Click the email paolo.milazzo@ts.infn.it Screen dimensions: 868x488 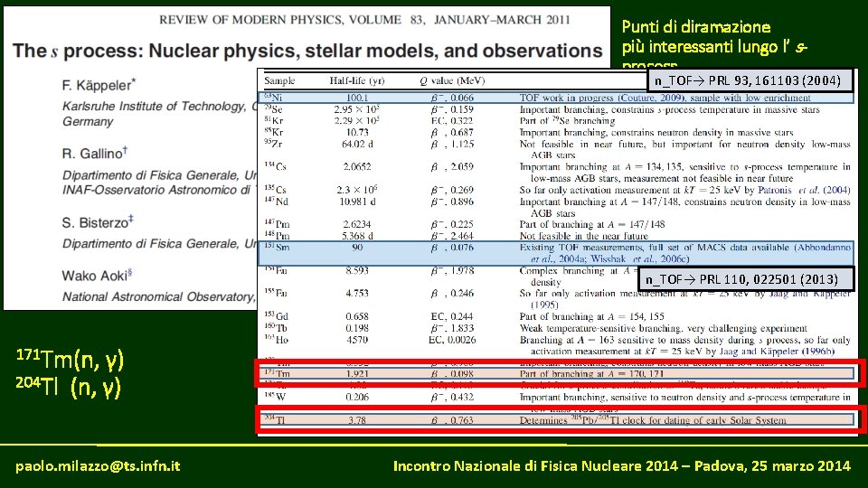pyautogui.click(x=98, y=466)
